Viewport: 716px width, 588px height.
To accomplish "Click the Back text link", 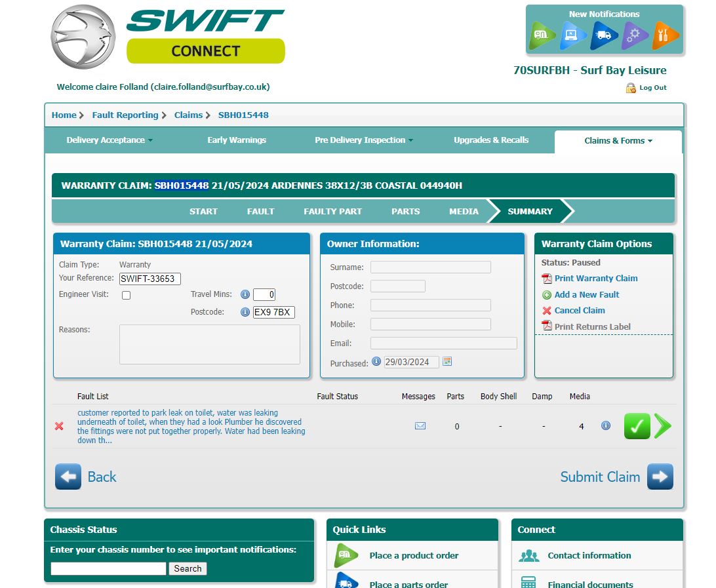I will [102, 477].
